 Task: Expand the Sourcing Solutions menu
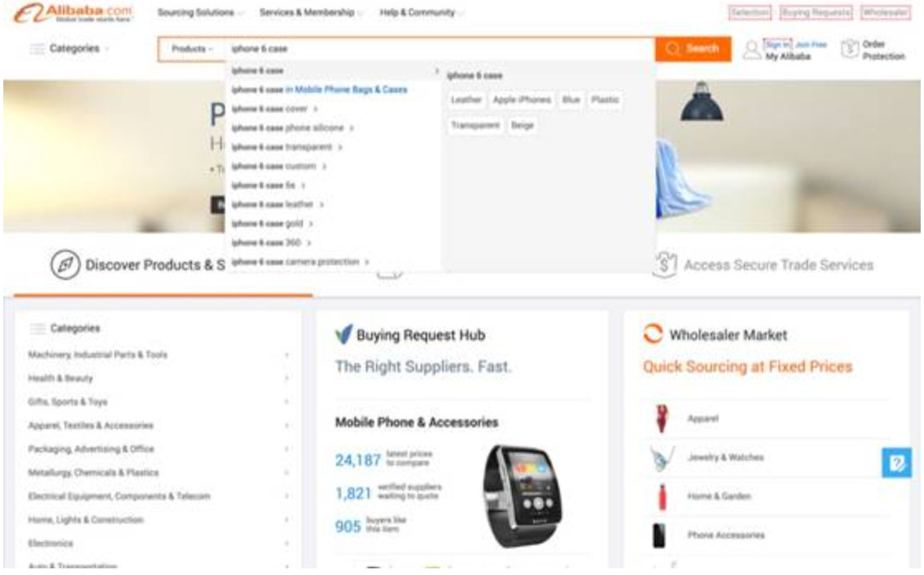(x=200, y=12)
